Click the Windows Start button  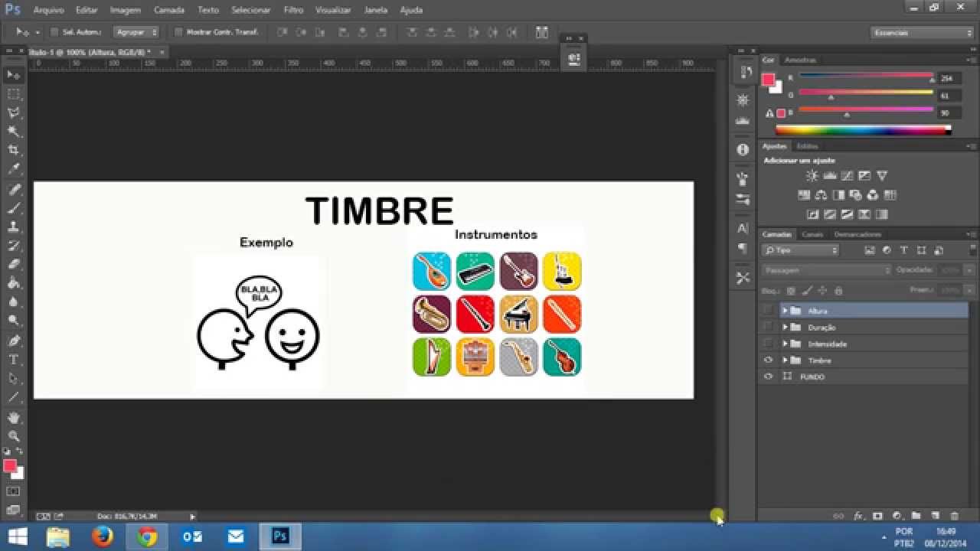pos(17,537)
